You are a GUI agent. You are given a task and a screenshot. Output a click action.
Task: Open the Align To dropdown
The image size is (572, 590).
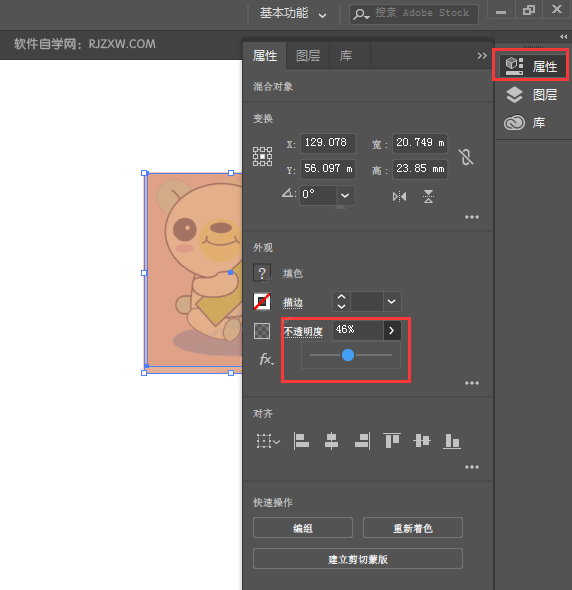pyautogui.click(x=268, y=441)
